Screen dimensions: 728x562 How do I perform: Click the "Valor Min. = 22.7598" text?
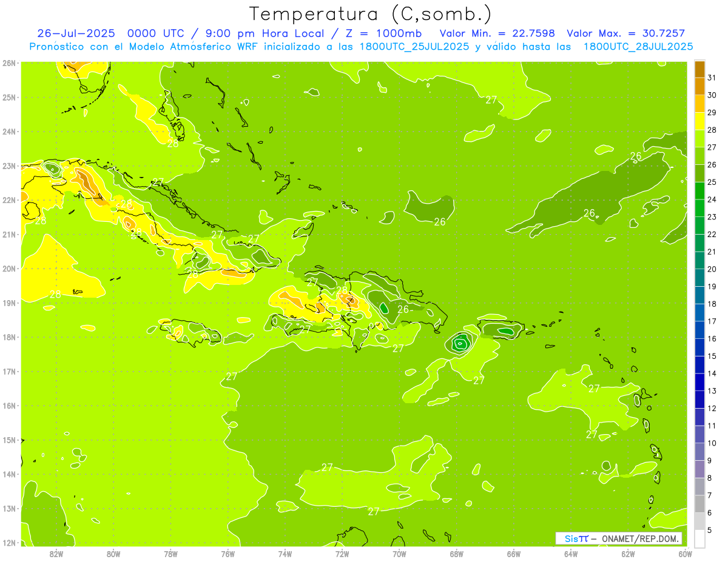click(x=497, y=33)
